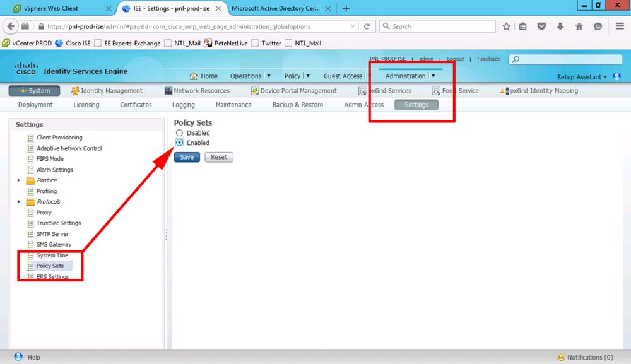This screenshot has height=364, width=631.
Task: Open the Network Resources tab
Action: [x=197, y=91]
